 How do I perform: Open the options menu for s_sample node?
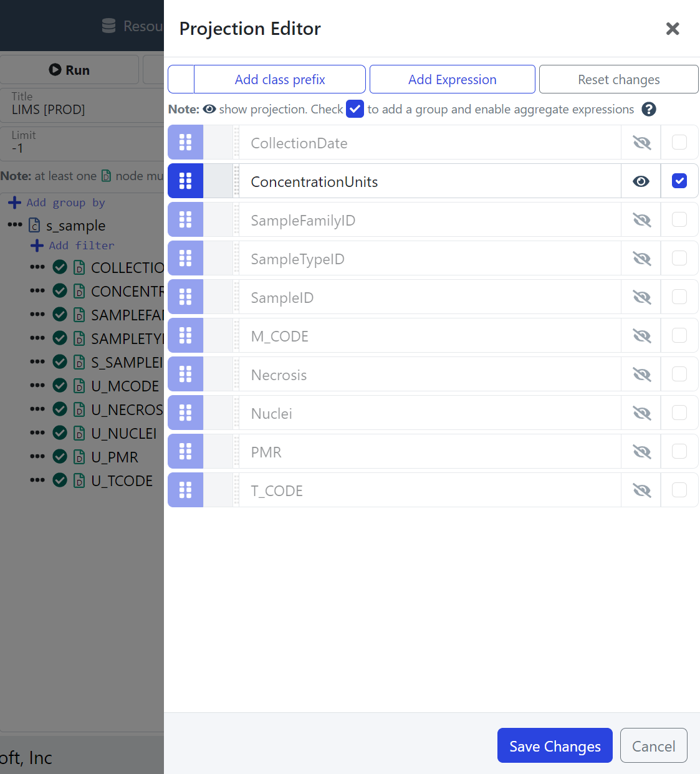pyautogui.click(x=15, y=225)
